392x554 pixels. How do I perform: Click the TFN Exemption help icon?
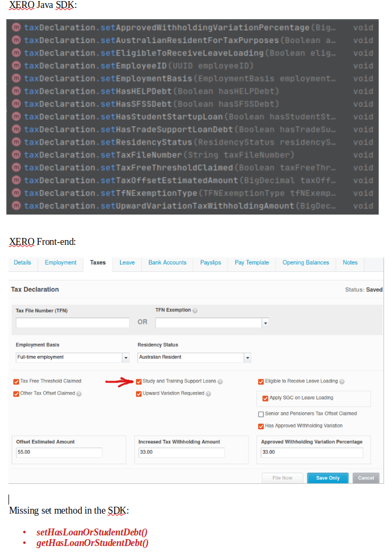[195, 311]
